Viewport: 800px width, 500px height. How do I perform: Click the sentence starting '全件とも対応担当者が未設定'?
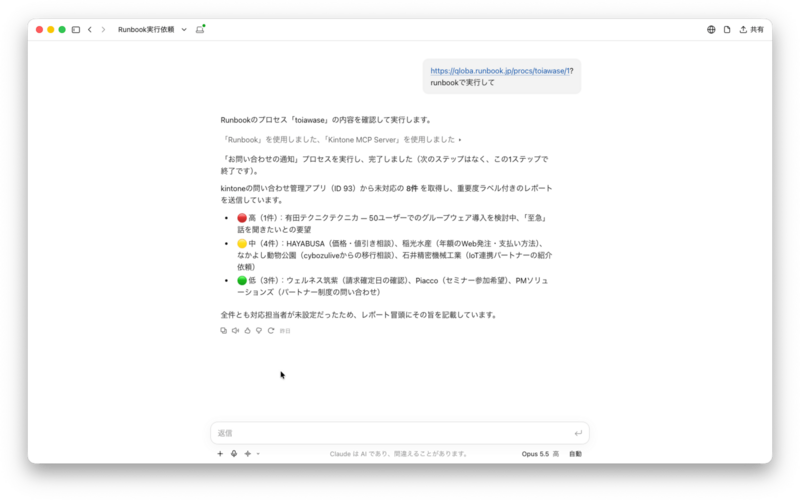359,315
